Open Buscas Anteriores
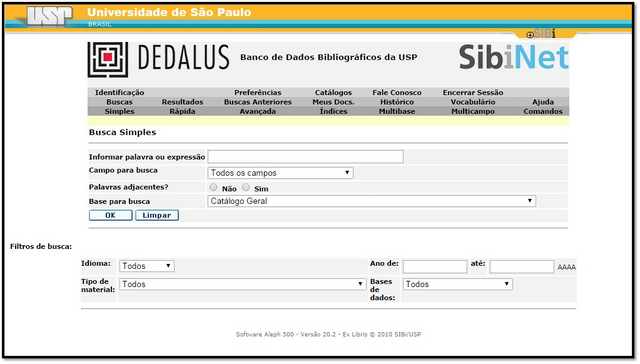Viewport: 640px width, 364px height. click(258, 102)
